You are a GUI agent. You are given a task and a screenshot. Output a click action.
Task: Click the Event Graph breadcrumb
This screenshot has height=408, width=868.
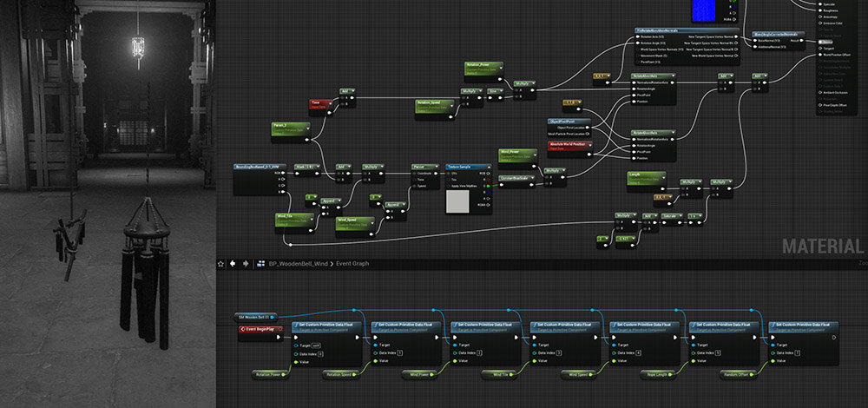pos(352,264)
